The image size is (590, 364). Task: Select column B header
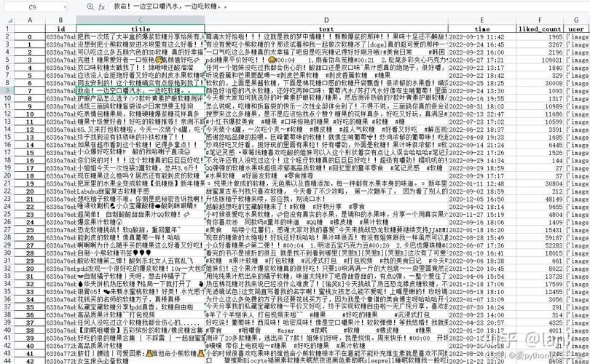60,20
